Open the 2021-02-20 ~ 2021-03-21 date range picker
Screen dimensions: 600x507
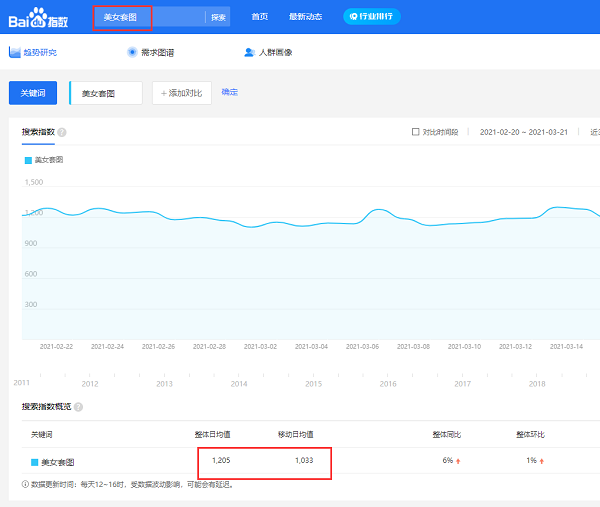click(x=523, y=132)
